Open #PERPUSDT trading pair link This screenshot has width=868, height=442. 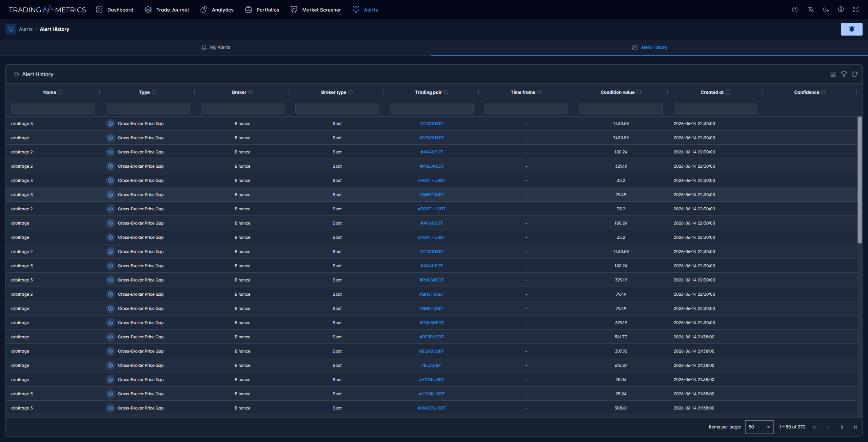[432, 337]
